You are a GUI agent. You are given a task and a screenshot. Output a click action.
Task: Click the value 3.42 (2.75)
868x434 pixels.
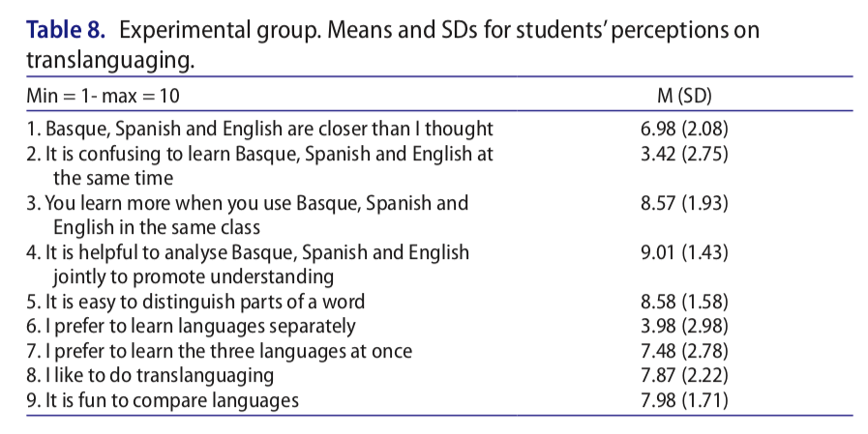(683, 154)
